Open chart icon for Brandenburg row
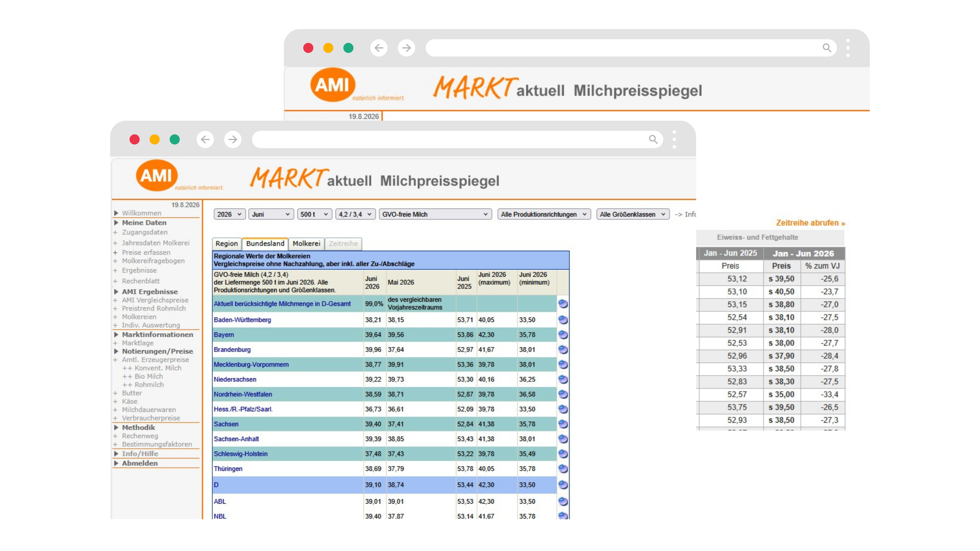Viewport: 980px width, 551px height. 563,349
